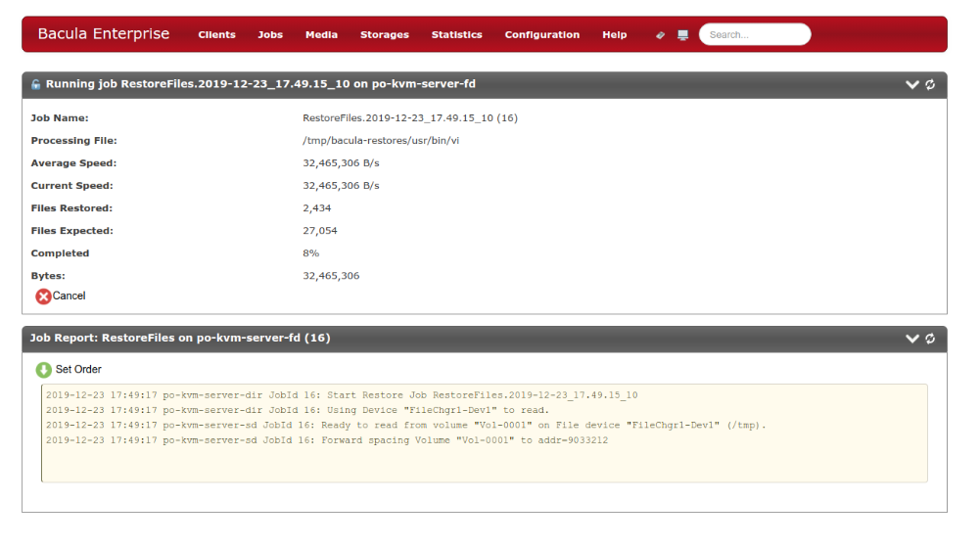Click the computer monitor icon in the navbar
This screenshot has height=547, width=980.
coord(682,35)
